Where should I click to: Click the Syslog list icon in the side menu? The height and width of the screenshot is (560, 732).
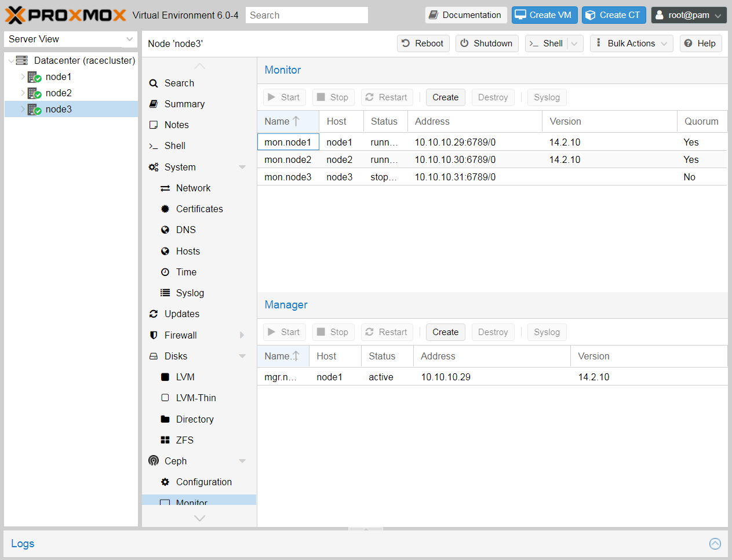(165, 293)
